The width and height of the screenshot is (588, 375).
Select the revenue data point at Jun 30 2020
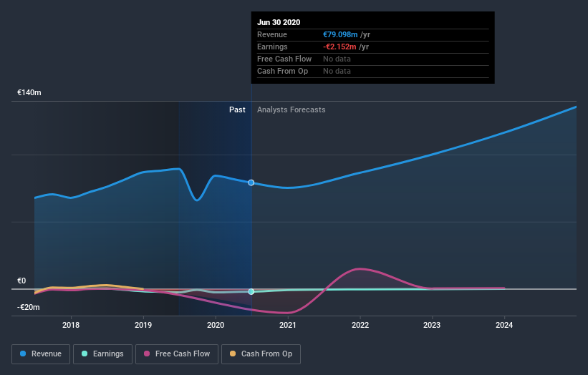(251, 182)
